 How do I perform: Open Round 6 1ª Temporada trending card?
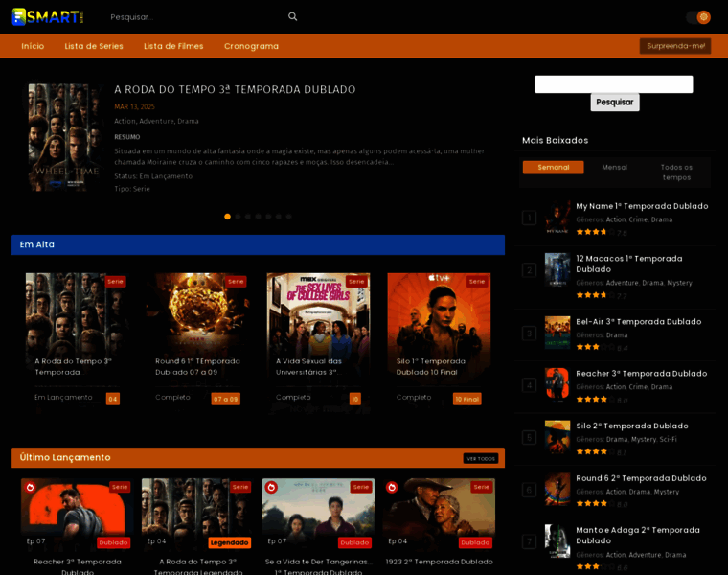click(x=197, y=344)
